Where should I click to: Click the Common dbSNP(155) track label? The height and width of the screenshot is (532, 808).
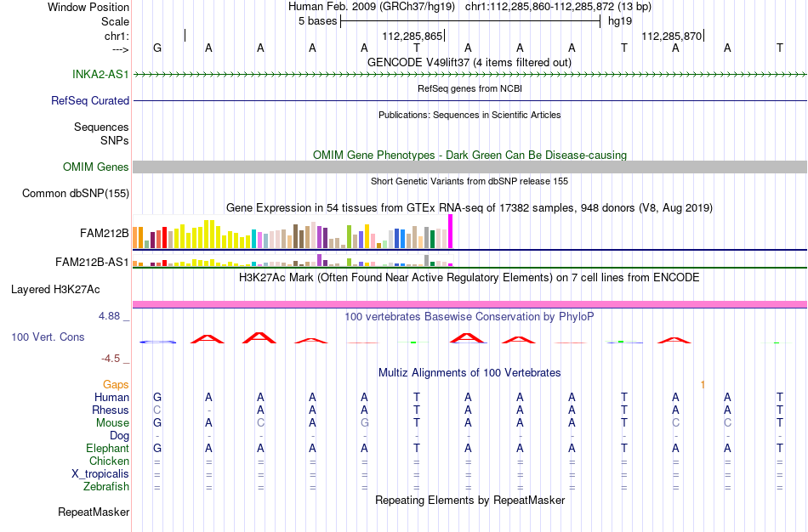pos(76,193)
